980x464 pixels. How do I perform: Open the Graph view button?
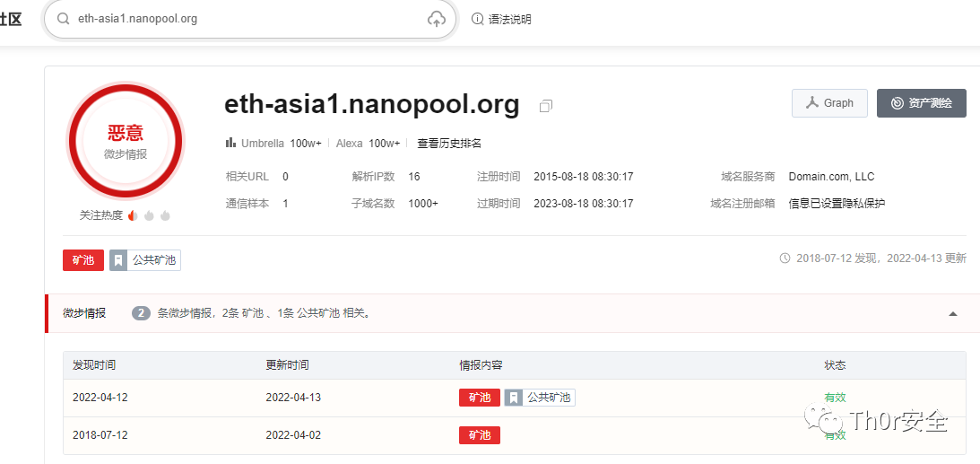[x=829, y=103]
